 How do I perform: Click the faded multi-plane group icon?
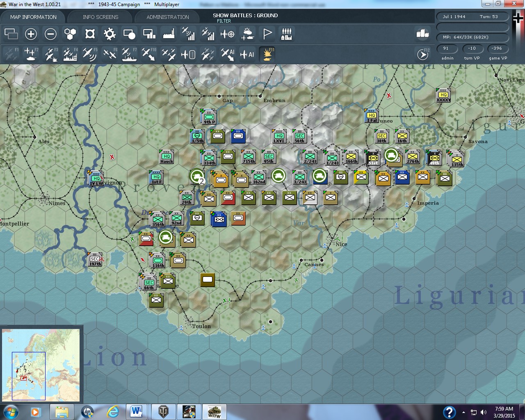pyautogui.click(x=208, y=54)
